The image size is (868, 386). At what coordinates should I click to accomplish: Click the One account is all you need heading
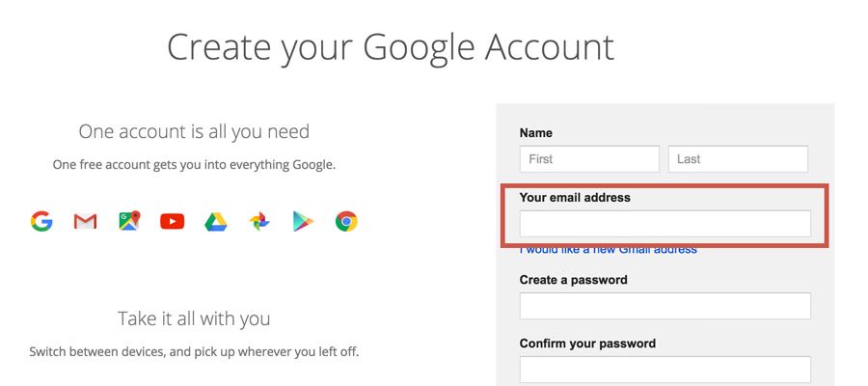tap(194, 131)
